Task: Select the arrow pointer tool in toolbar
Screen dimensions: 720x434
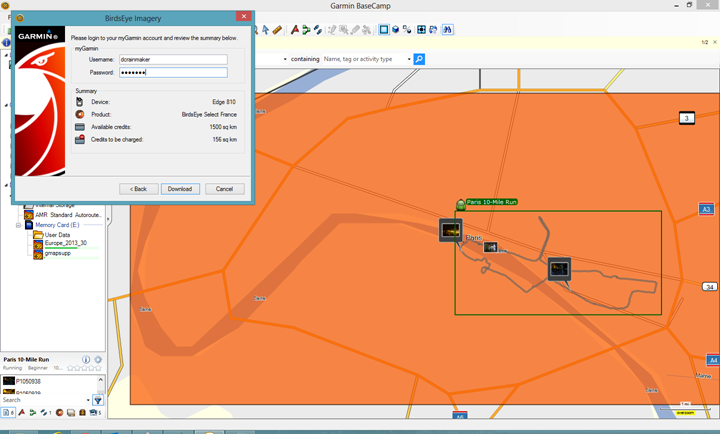Action: [265, 30]
